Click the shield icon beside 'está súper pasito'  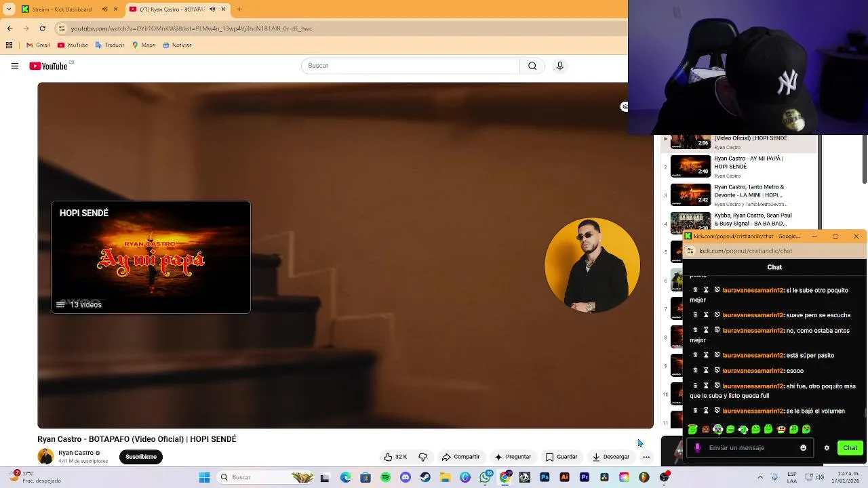point(717,355)
